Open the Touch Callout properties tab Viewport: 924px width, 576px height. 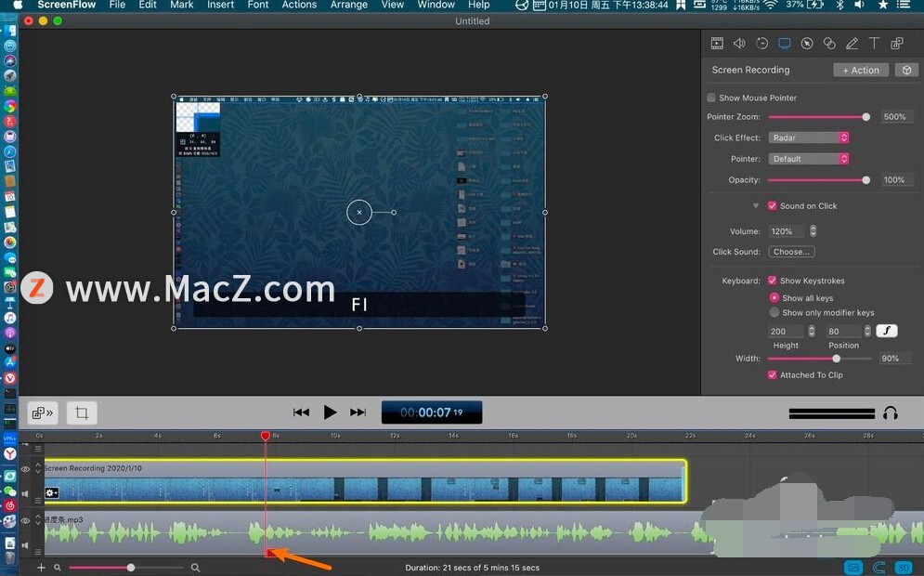coord(829,43)
